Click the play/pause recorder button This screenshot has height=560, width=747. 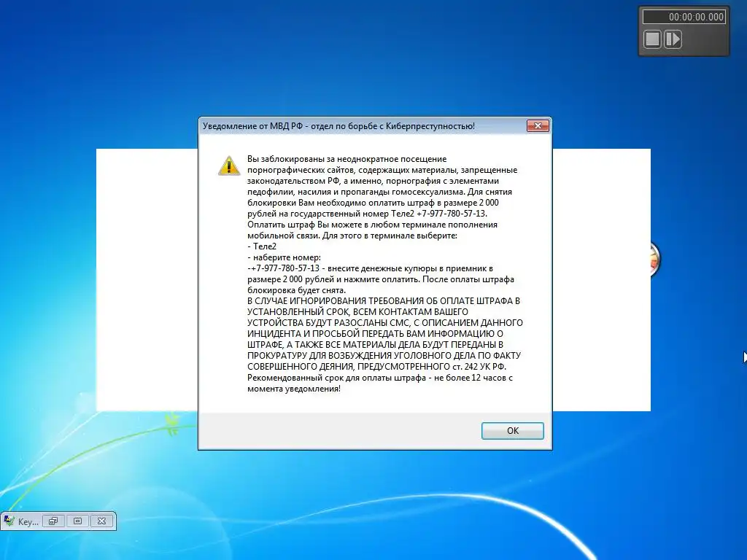tap(673, 39)
